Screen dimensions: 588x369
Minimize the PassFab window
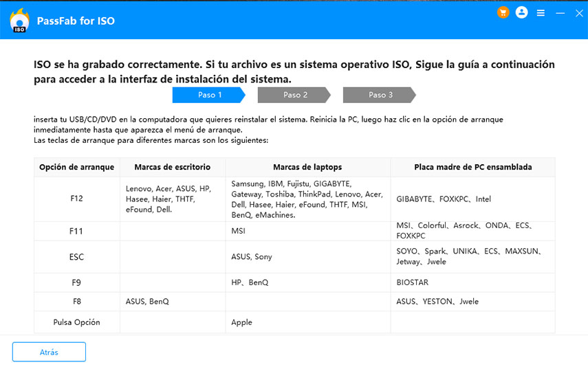pos(560,13)
